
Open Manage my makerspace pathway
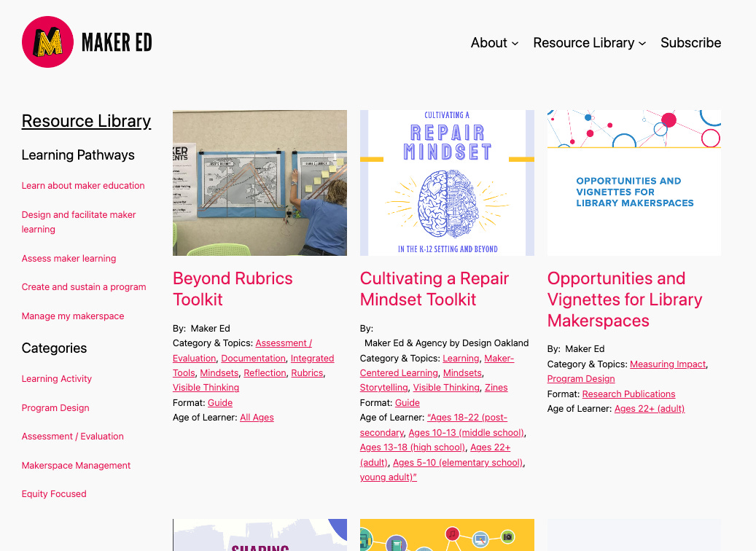tap(73, 316)
